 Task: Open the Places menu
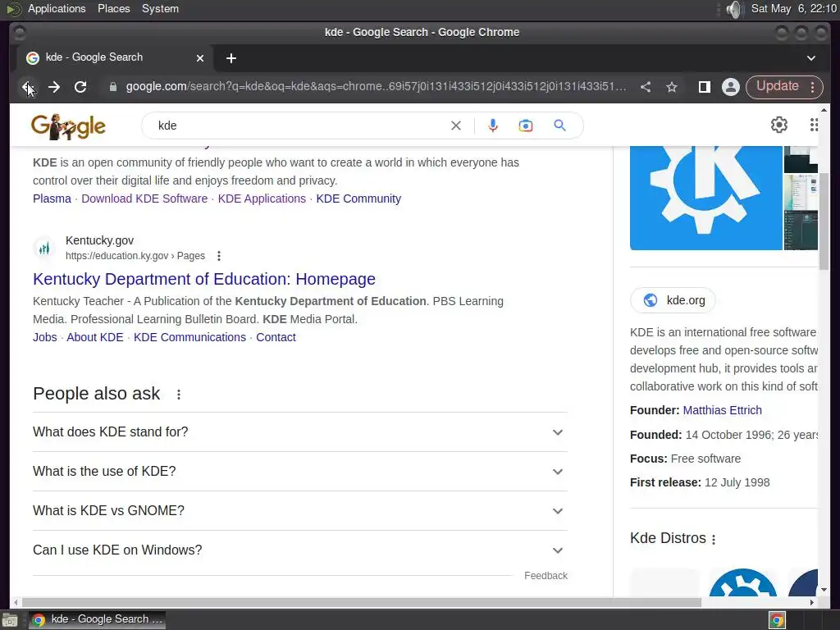point(113,8)
